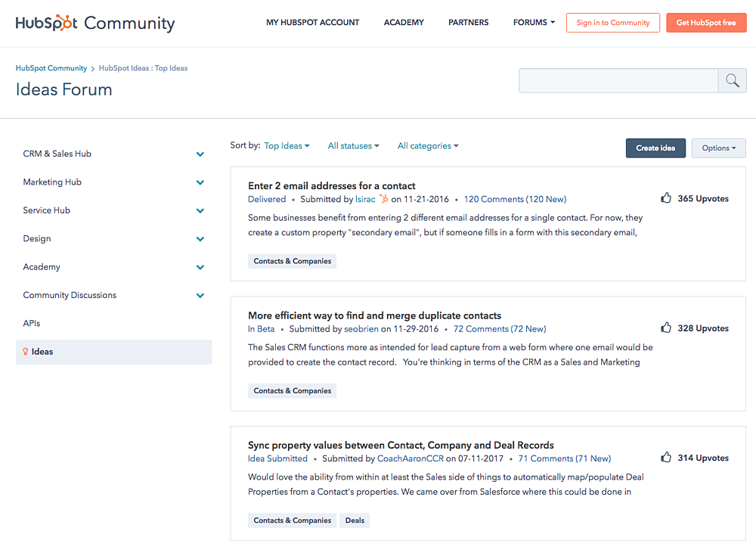
Task: Open 'More efficient way to find and merge duplicate contacts'
Action: pyautogui.click(x=374, y=315)
